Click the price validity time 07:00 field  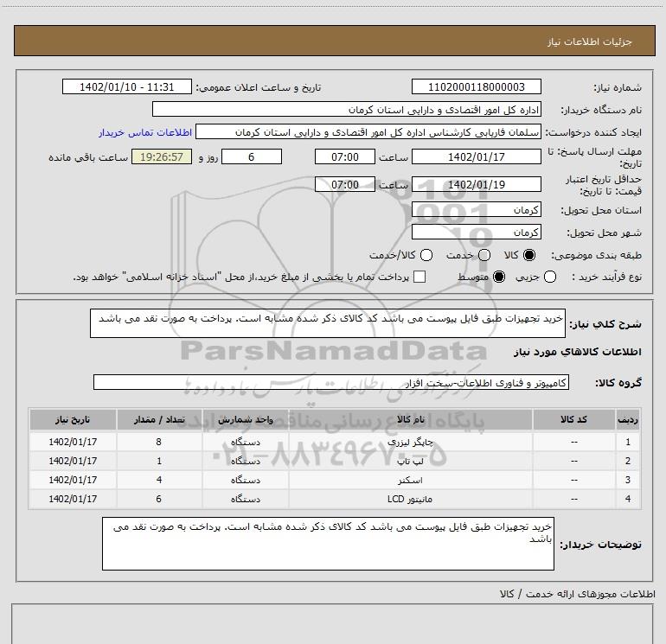[345, 185]
